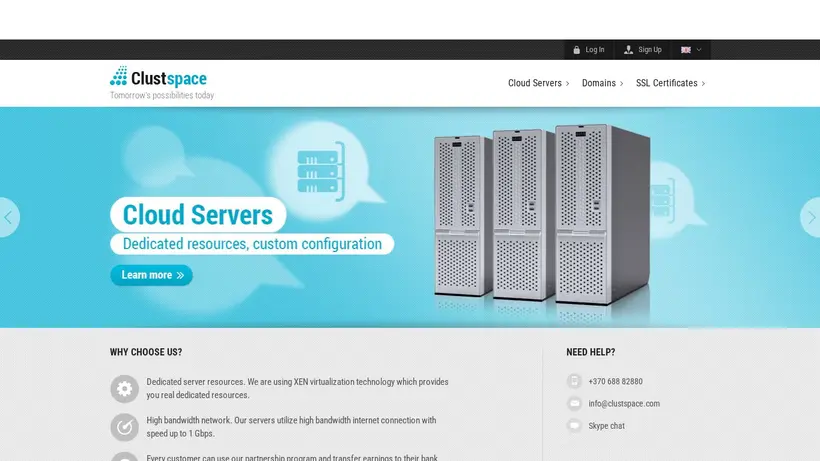Open the language selector dropdown arrow

699,50
